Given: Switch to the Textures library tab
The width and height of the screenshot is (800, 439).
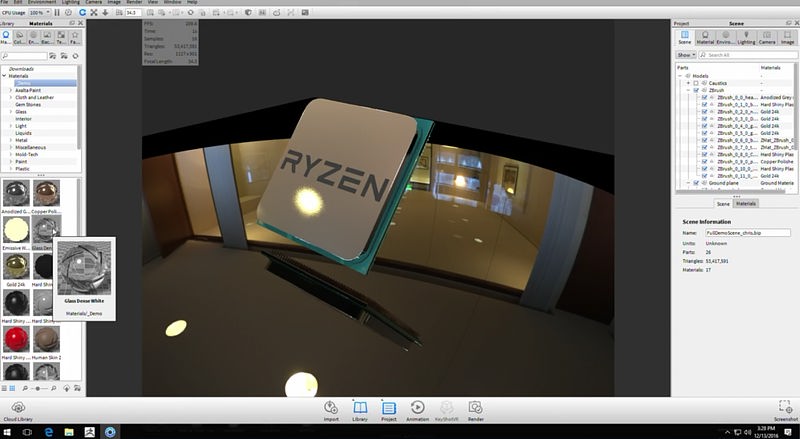Looking at the screenshot, I should [61, 37].
